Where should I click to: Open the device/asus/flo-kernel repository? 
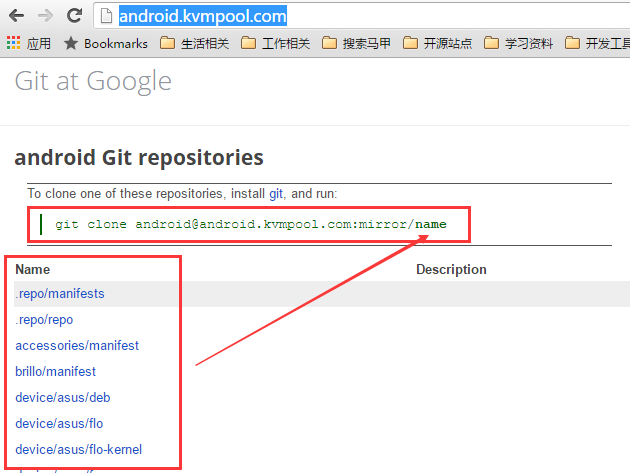(79, 450)
